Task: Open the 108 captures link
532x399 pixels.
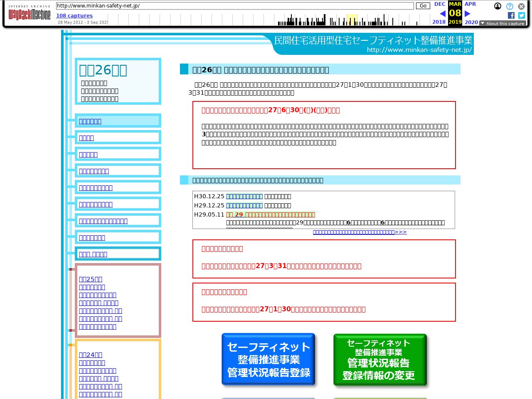Action: pos(74,16)
